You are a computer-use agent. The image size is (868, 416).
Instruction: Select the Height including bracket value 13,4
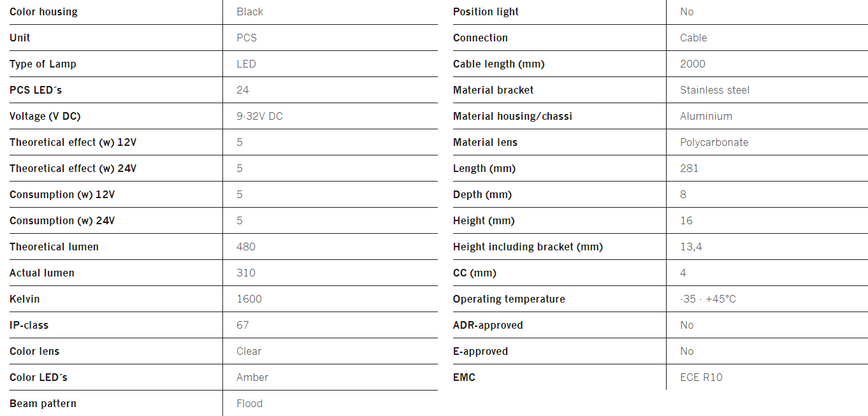(x=691, y=247)
